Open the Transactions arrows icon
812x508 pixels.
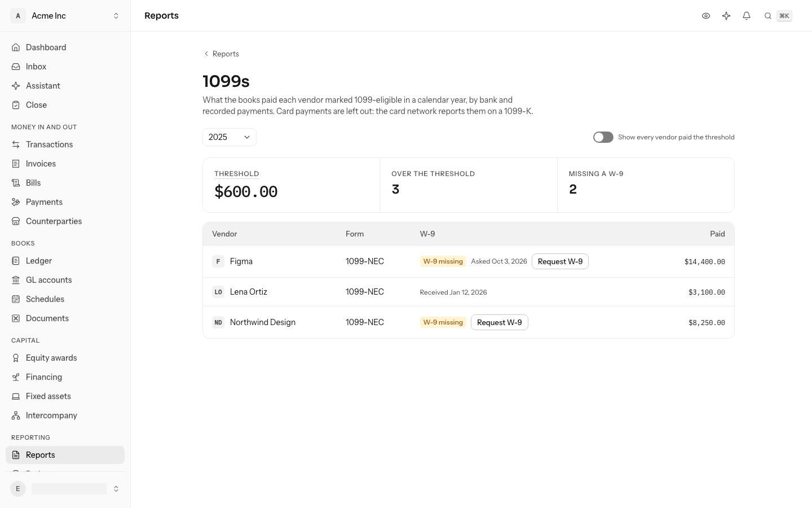click(x=16, y=144)
